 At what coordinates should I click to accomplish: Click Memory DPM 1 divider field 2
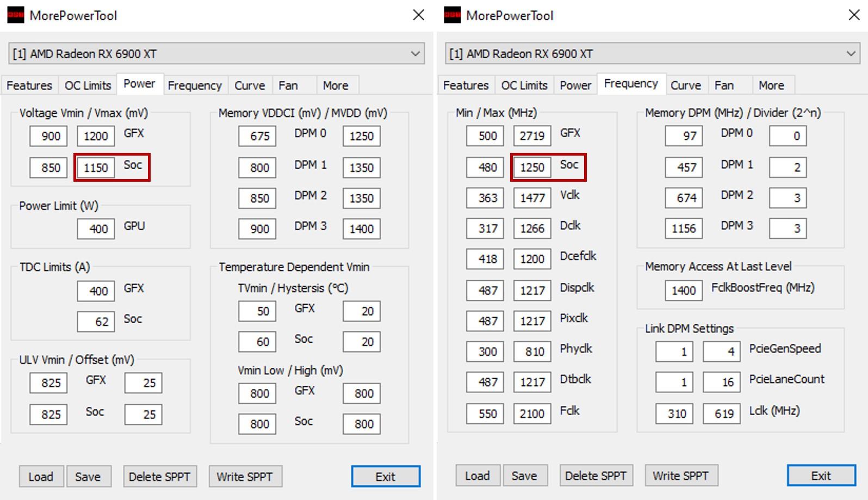coord(788,168)
